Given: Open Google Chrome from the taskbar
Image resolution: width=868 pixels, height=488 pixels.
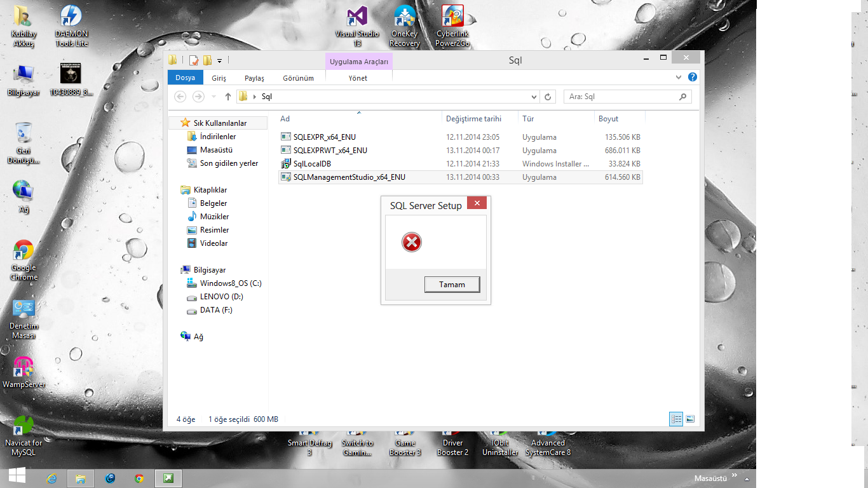Looking at the screenshot, I should coord(139,478).
